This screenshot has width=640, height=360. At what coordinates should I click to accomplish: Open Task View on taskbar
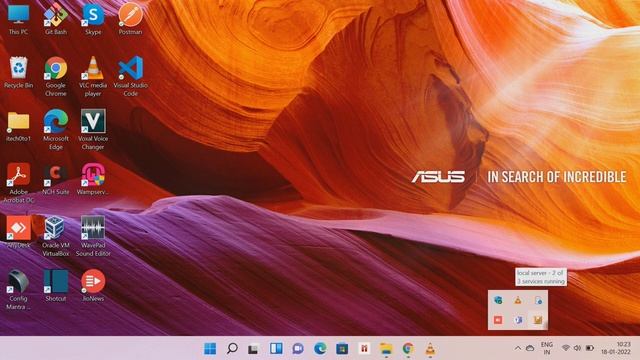pos(253,349)
